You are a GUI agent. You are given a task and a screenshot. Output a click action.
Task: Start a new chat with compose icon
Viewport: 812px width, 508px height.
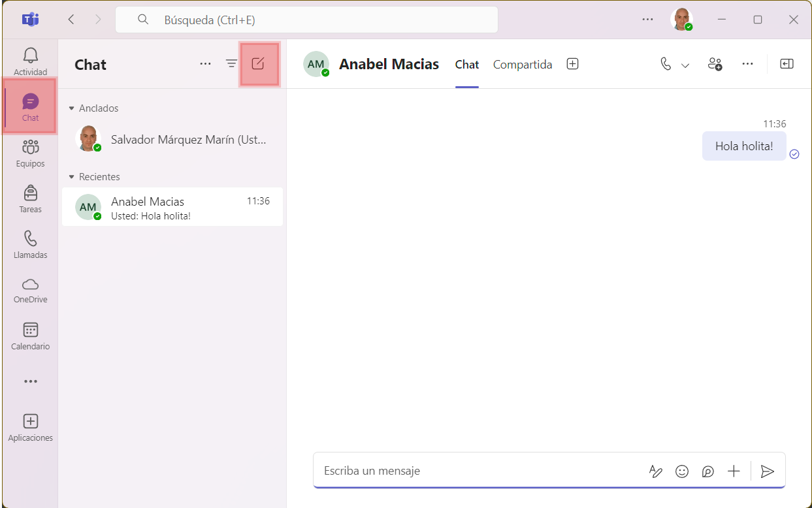258,63
